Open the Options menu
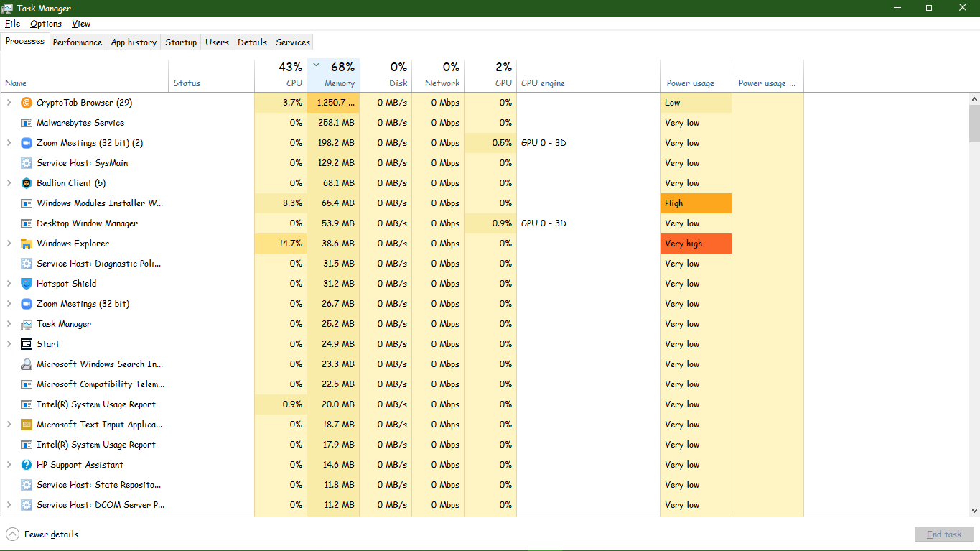This screenshot has height=551, width=980. (46, 24)
